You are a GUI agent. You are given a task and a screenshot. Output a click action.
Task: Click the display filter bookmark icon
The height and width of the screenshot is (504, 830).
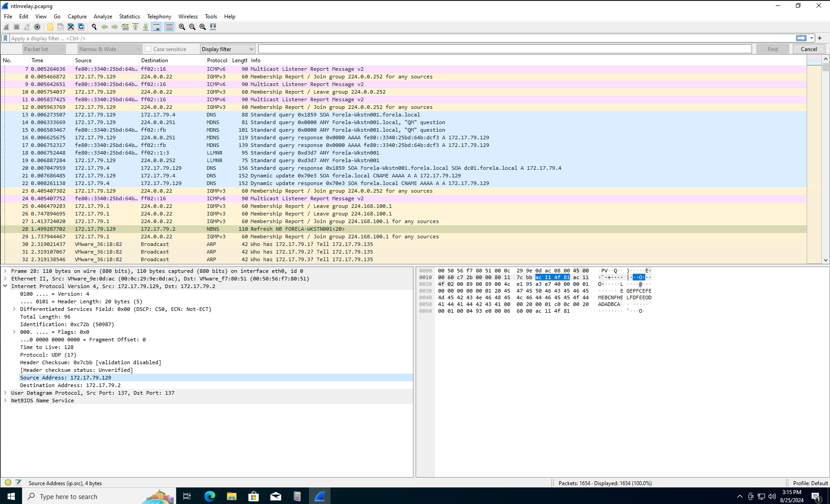point(5,38)
